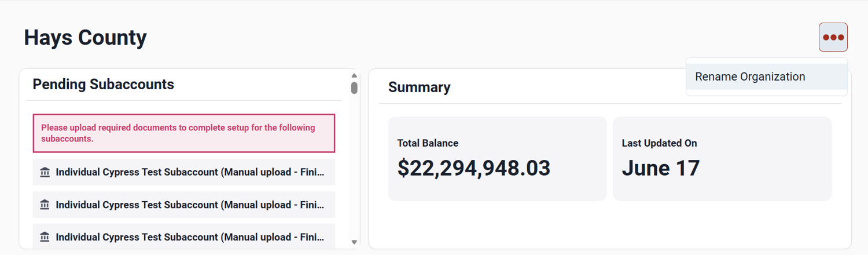Click the Pending Subaccounts panel heading
The height and width of the screenshot is (255, 868).
click(103, 84)
